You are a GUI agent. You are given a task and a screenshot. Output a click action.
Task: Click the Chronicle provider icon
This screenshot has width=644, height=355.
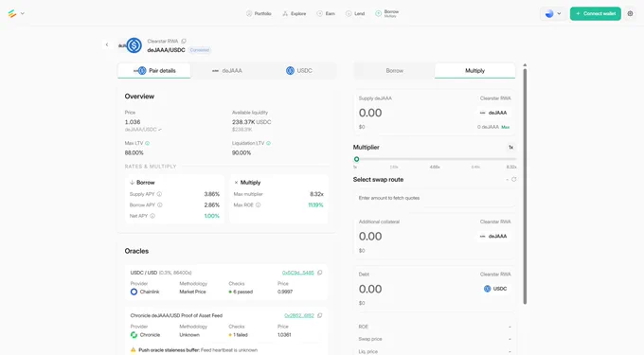134,335
